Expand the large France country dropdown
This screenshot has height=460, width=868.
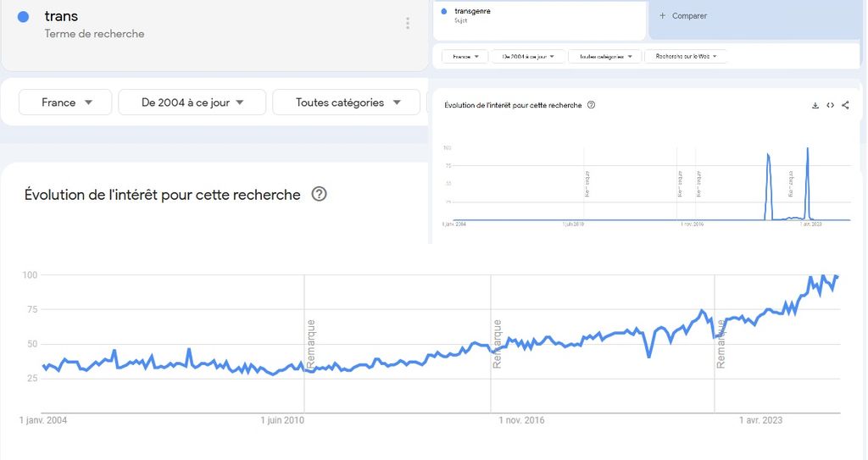(x=65, y=103)
